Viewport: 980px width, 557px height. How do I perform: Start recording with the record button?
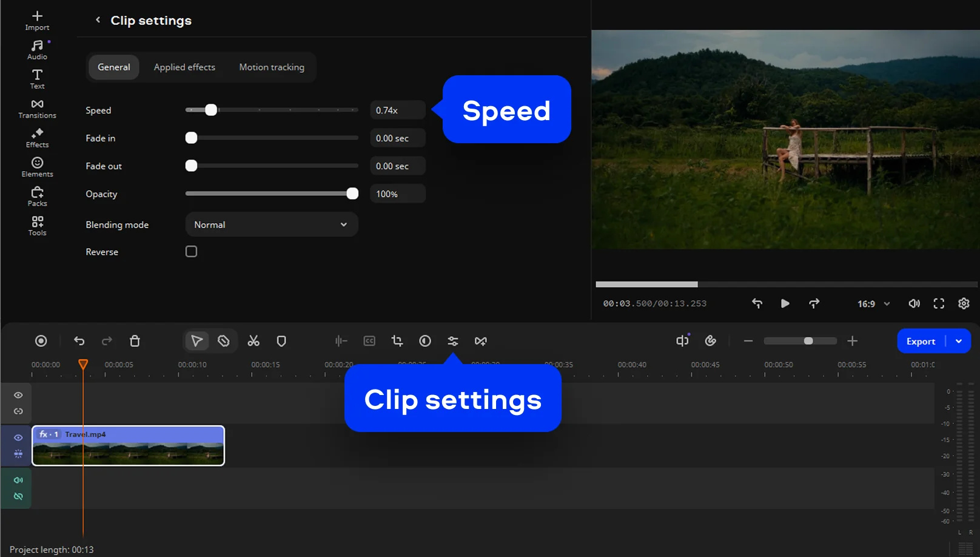coord(41,341)
